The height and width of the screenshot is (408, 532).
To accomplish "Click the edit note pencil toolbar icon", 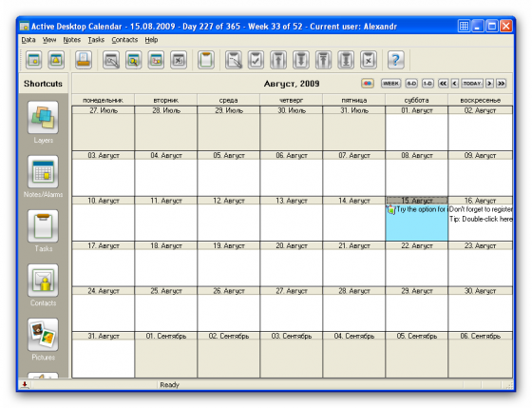I will pyautogui.click(x=111, y=60).
